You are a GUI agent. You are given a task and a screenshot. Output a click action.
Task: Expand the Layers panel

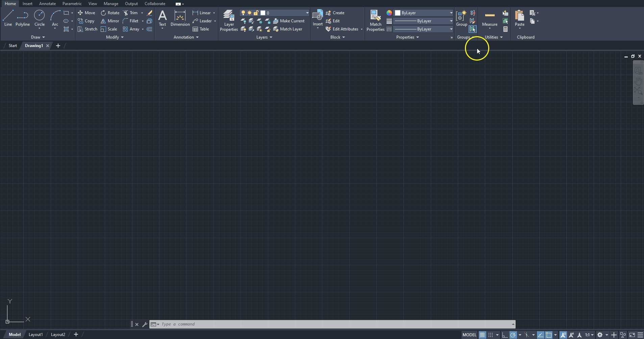coord(264,37)
